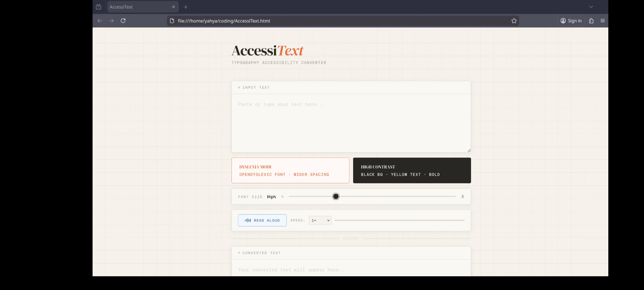
Task: Open the browser hamburger menu
Action: (603, 21)
